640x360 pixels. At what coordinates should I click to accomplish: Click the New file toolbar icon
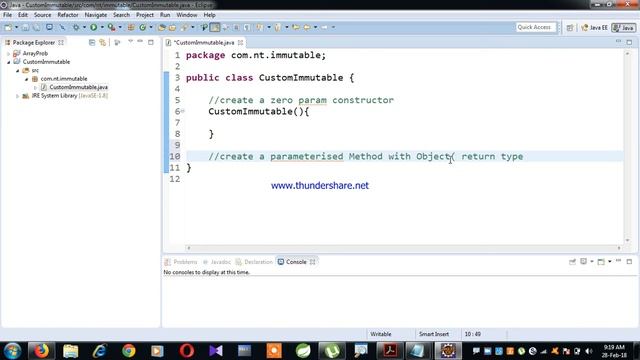(8, 27)
